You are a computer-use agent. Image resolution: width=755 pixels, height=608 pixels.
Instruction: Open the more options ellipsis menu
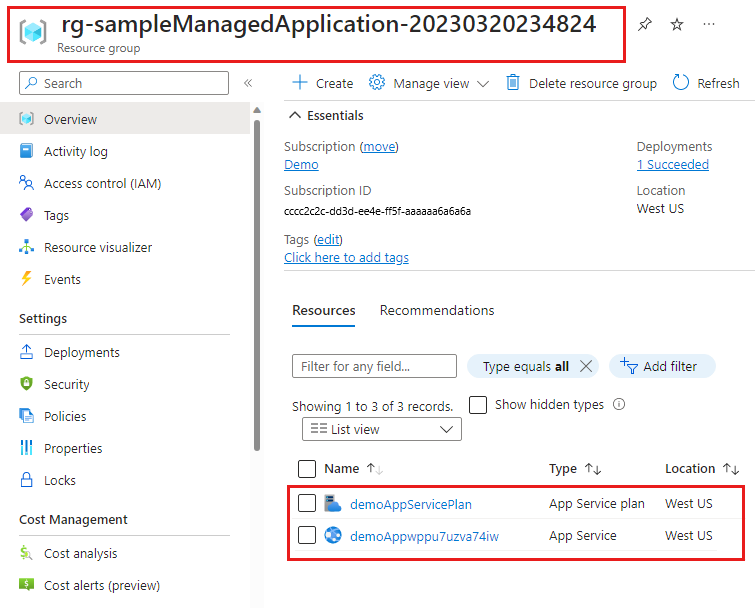tap(709, 25)
